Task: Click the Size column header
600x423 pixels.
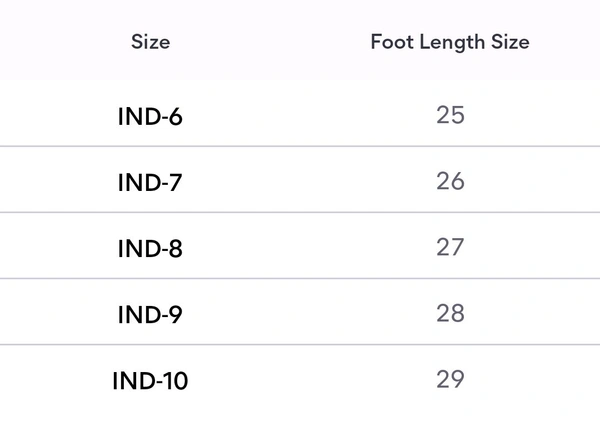Action: (150, 42)
